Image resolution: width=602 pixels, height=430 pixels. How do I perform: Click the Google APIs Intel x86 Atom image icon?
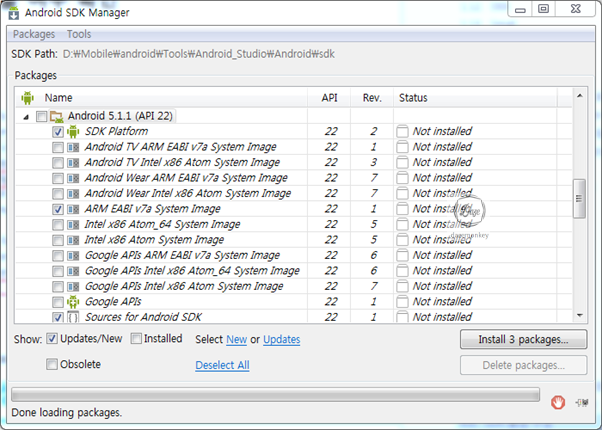pyautogui.click(x=73, y=287)
